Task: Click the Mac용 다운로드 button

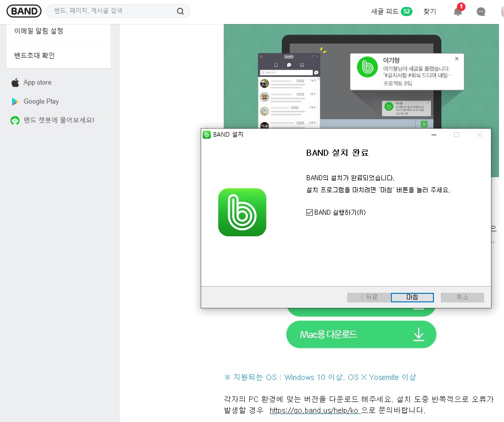Action: click(361, 334)
